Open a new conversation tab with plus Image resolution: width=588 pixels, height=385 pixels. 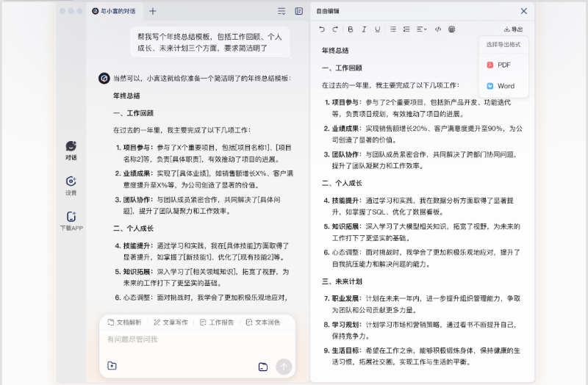tap(153, 11)
